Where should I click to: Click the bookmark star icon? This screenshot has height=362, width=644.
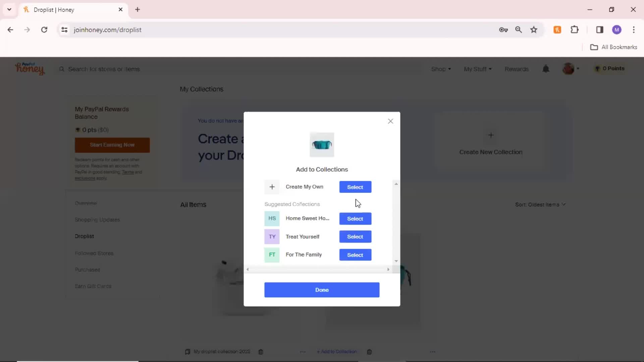(534, 29)
